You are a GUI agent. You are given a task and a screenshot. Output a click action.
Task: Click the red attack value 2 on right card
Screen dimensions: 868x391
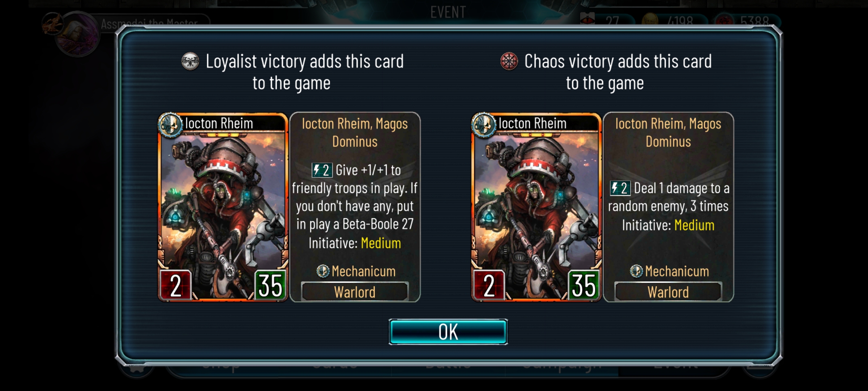[489, 285]
